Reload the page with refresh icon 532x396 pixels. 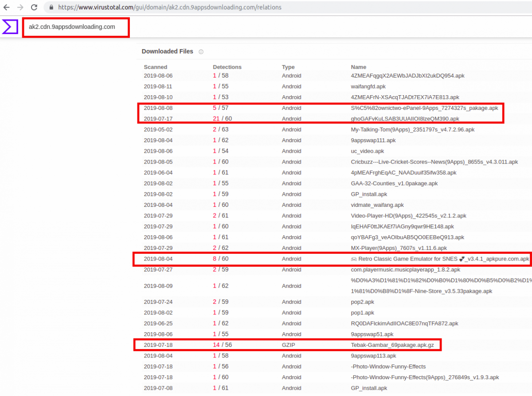(34, 8)
